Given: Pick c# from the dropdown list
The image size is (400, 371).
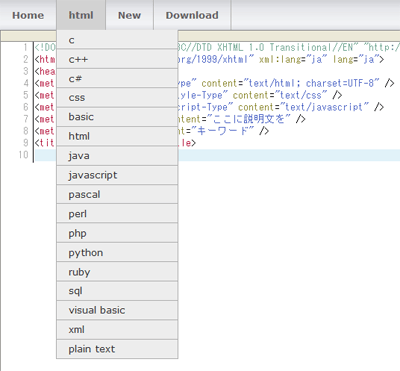Looking at the screenshot, I should 117,78.
